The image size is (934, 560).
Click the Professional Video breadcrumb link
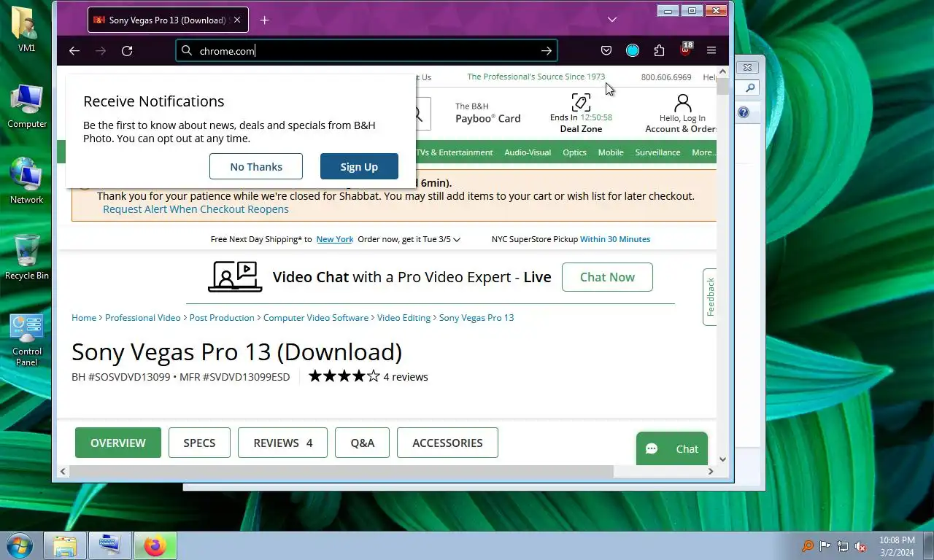tap(143, 318)
